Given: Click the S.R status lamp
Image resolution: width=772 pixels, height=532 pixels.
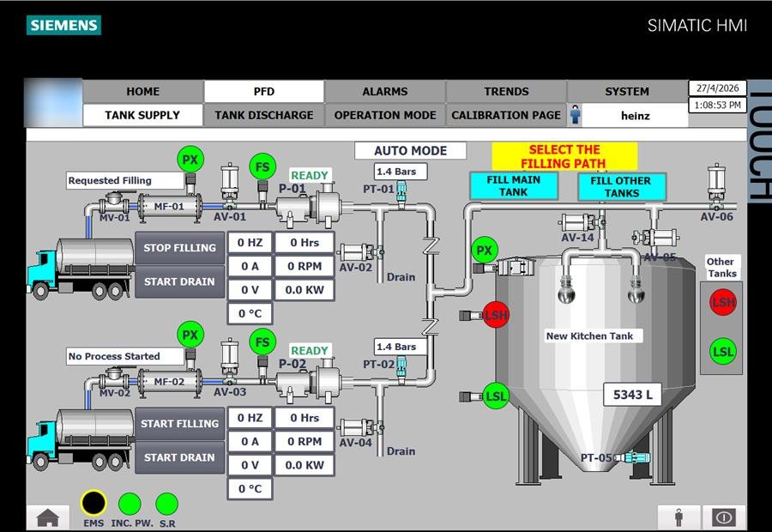Looking at the screenshot, I should pos(167,504).
